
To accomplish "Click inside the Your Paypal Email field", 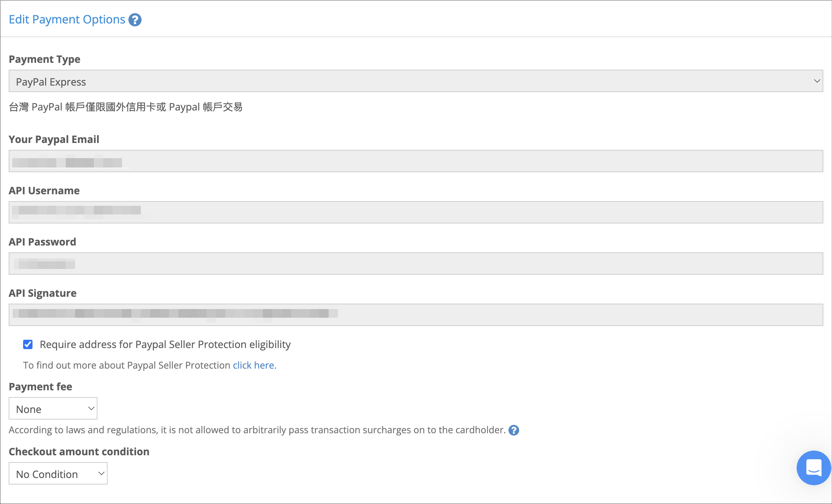I will tap(415, 161).
